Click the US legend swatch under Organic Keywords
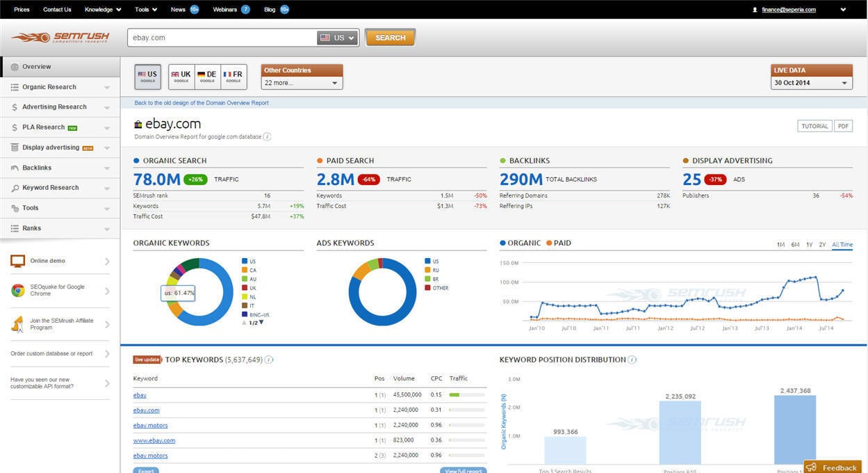Image resolution: width=868 pixels, height=473 pixels. (245, 262)
